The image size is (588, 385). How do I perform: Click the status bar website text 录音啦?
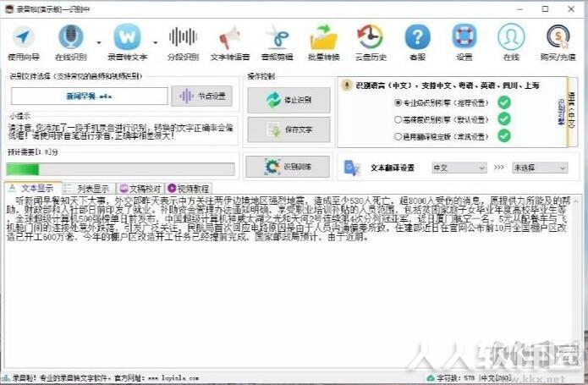tap(106, 378)
